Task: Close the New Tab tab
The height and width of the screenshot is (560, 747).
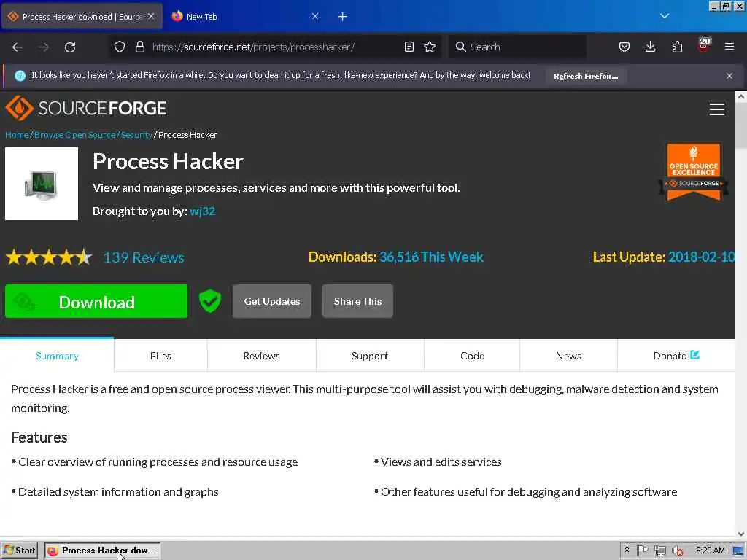Action: pos(315,16)
